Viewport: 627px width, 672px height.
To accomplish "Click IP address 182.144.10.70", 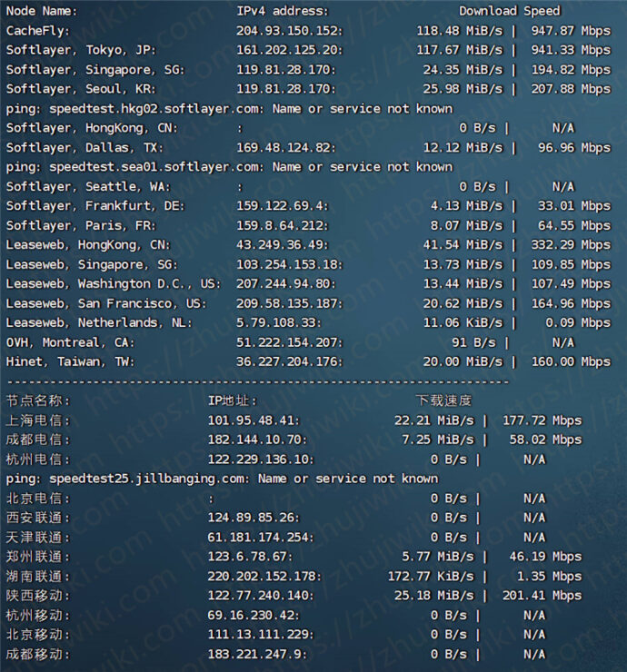I will (x=257, y=440).
